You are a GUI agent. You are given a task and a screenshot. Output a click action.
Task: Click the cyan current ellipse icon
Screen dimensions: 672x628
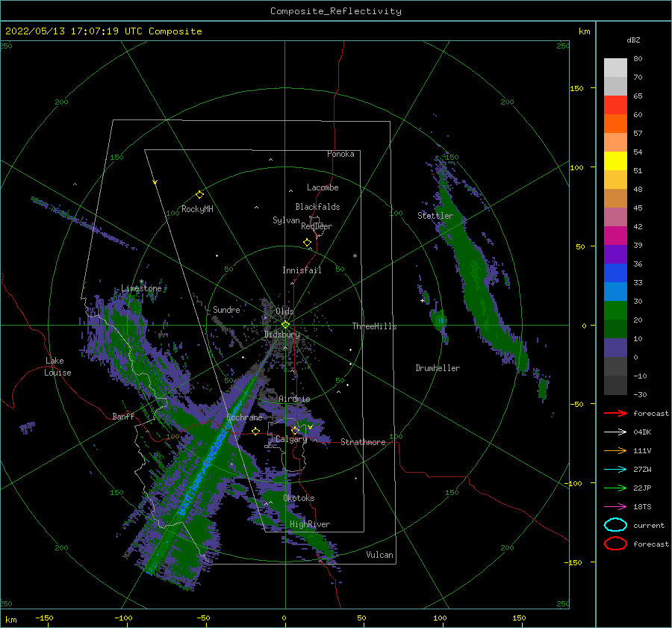click(615, 525)
